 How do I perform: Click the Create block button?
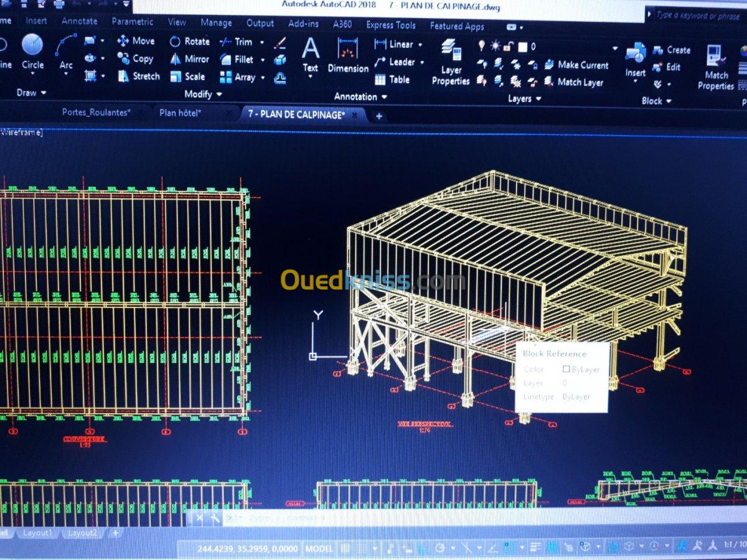pyautogui.click(x=672, y=50)
